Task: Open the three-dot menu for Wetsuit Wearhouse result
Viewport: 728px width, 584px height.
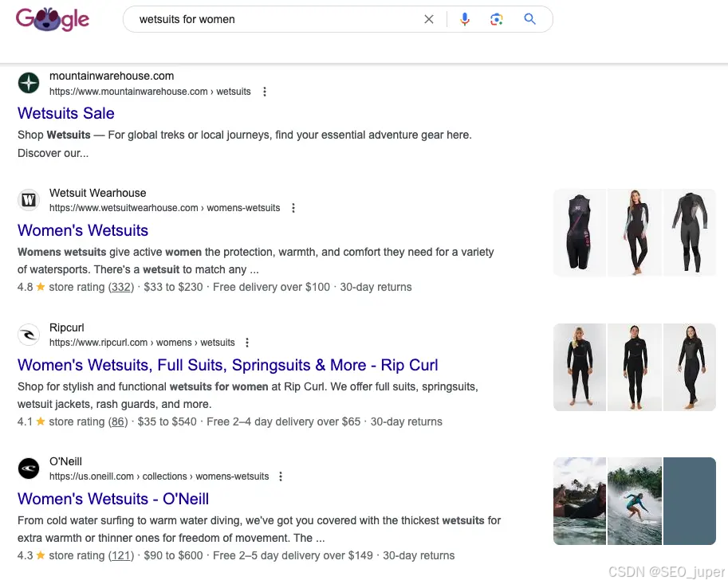Action: coord(293,208)
